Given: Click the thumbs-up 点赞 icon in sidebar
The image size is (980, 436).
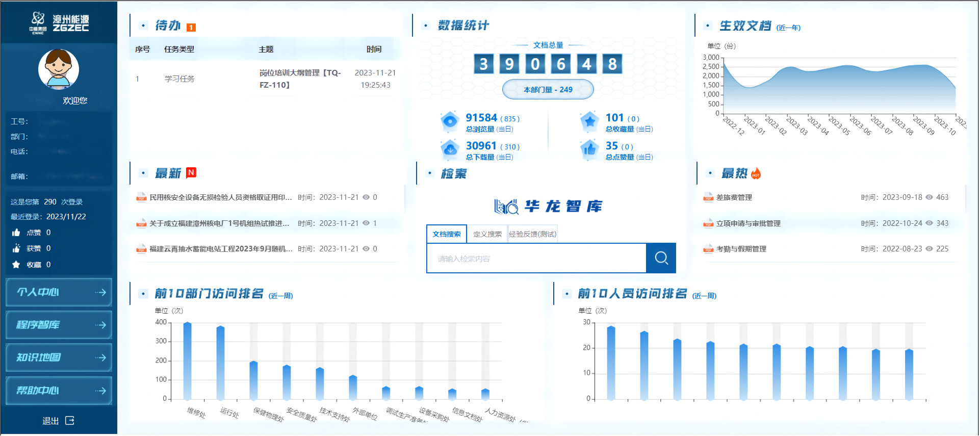Looking at the screenshot, I should point(16,233).
